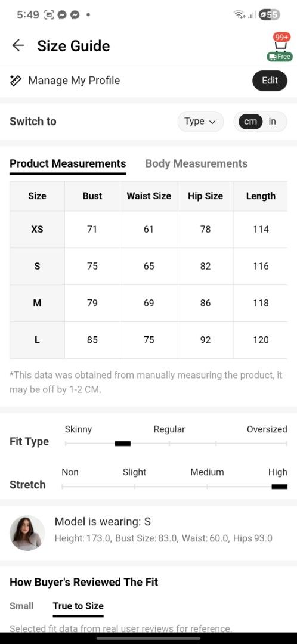Tap the Edit button
The image size is (297, 644).
pyautogui.click(x=270, y=80)
